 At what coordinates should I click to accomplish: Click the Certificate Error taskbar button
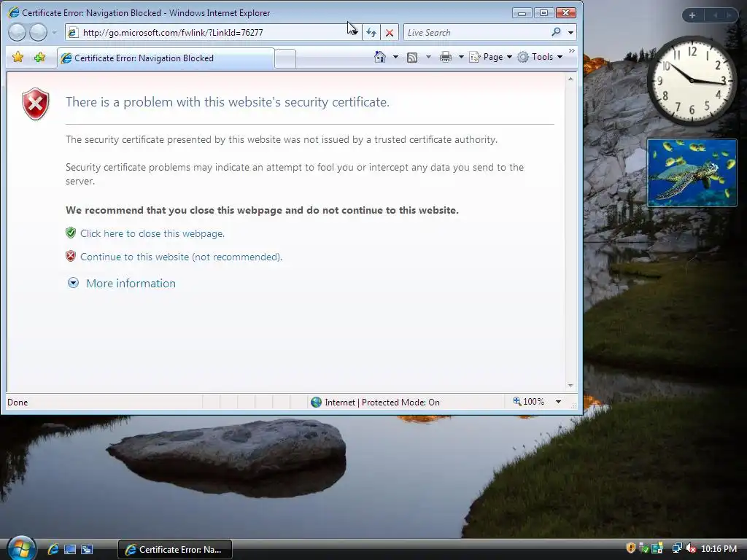point(175,550)
